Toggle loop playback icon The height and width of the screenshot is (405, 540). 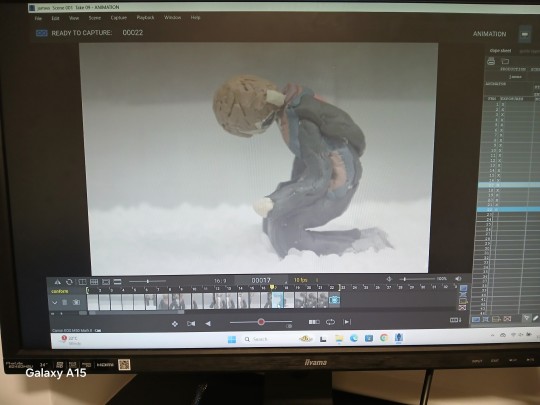coord(330,322)
